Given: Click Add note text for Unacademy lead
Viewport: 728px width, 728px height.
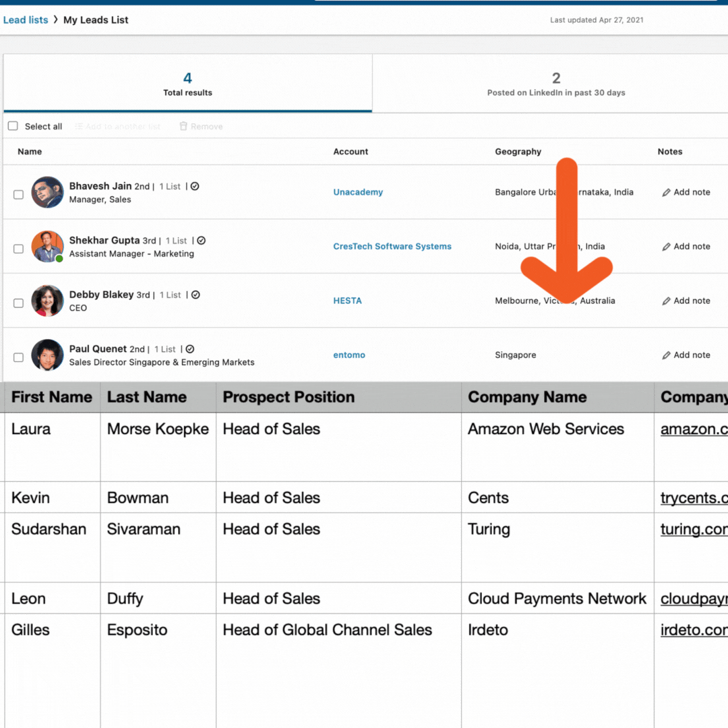Looking at the screenshot, I should tap(692, 192).
